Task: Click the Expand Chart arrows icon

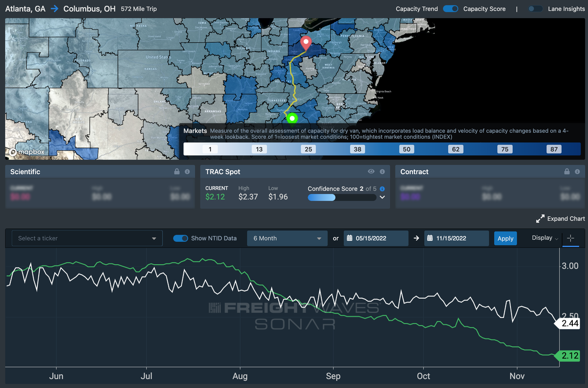Action: point(540,219)
